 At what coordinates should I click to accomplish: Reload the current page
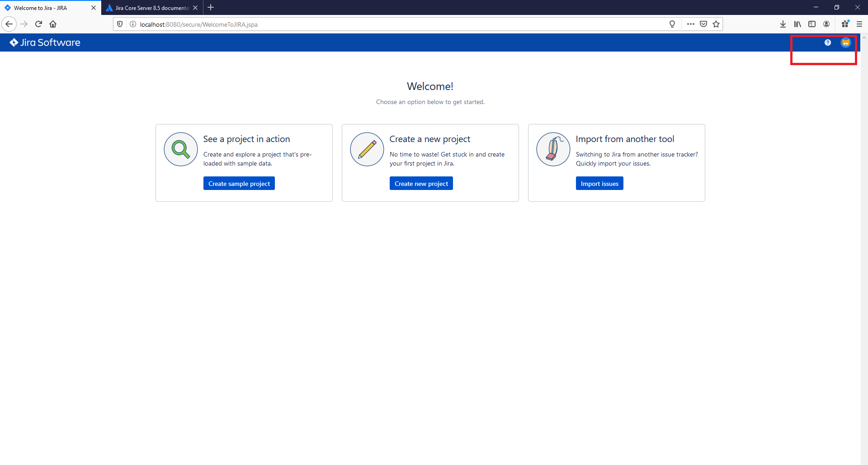click(39, 24)
